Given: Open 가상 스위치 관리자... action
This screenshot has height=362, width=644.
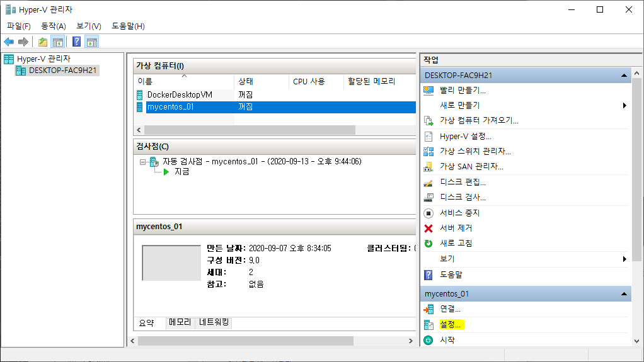Looking at the screenshot, I should [475, 152].
